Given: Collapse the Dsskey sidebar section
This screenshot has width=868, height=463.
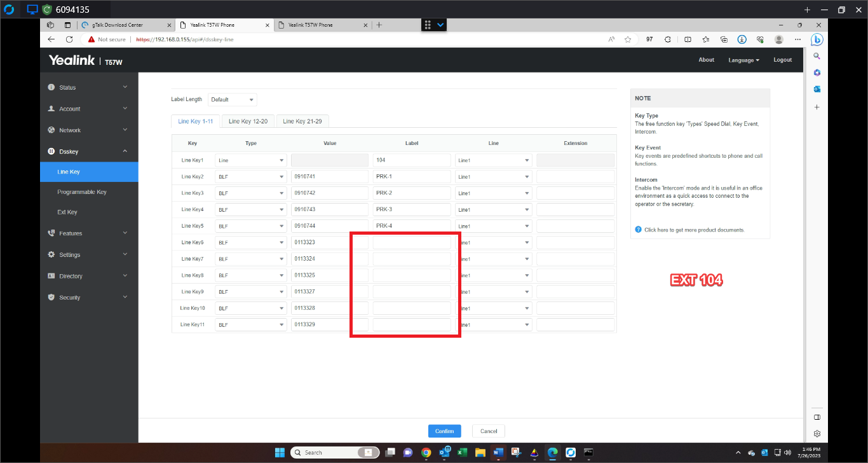Looking at the screenshot, I should (89, 151).
